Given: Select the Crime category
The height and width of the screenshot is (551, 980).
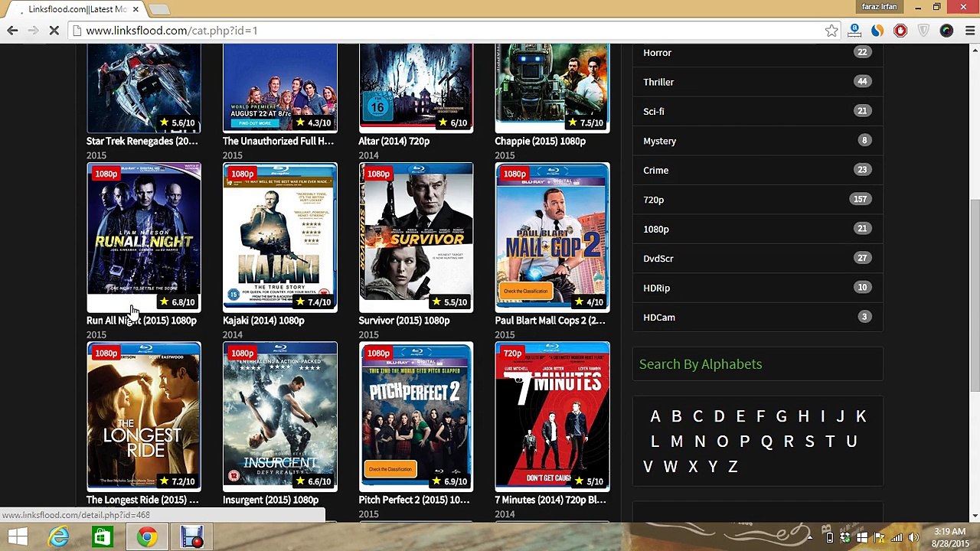Looking at the screenshot, I should pos(758,170).
